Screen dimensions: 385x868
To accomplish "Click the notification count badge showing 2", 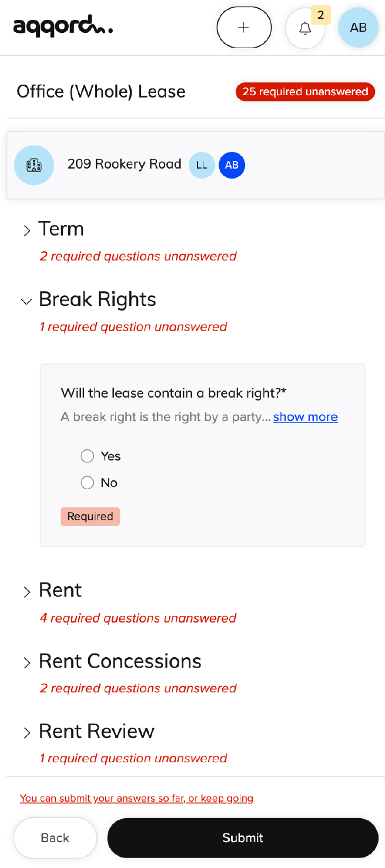I will [x=320, y=15].
